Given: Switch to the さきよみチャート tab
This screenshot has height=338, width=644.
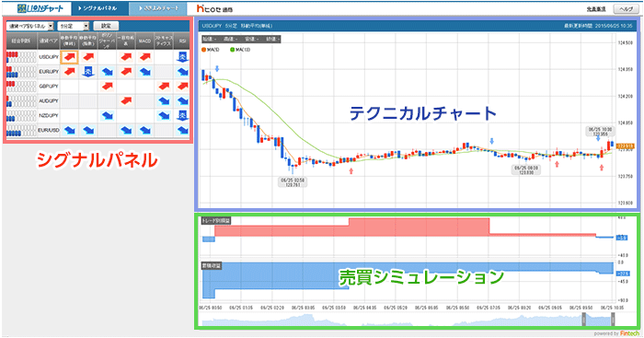Looking at the screenshot, I should [x=157, y=8].
